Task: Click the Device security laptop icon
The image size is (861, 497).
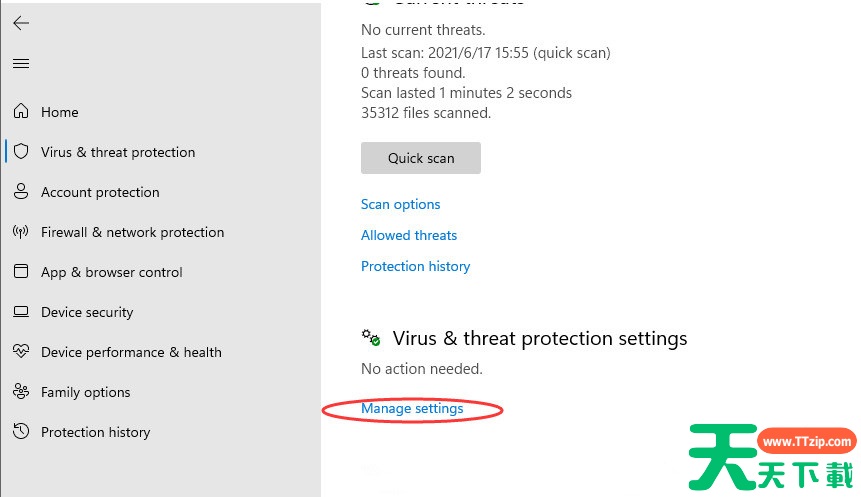Action: (x=21, y=312)
